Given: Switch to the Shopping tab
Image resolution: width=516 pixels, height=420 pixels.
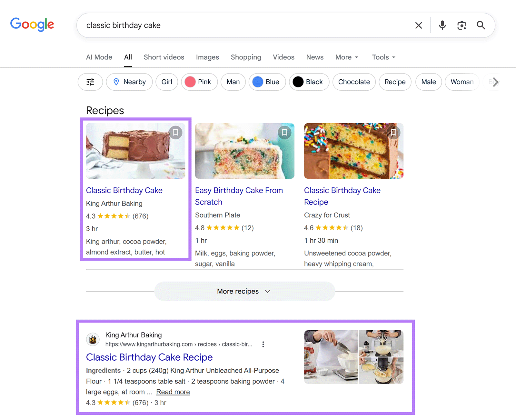Looking at the screenshot, I should 246,57.
